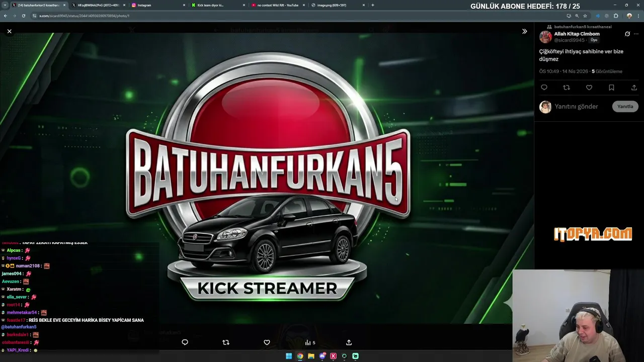Share icon in the tweet sidebar
The width and height of the screenshot is (644, 362).
(x=634, y=87)
